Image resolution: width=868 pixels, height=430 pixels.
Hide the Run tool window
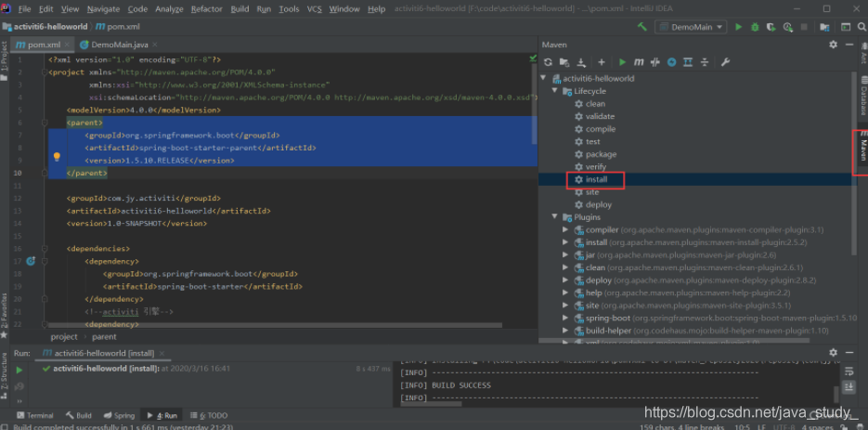coord(849,352)
